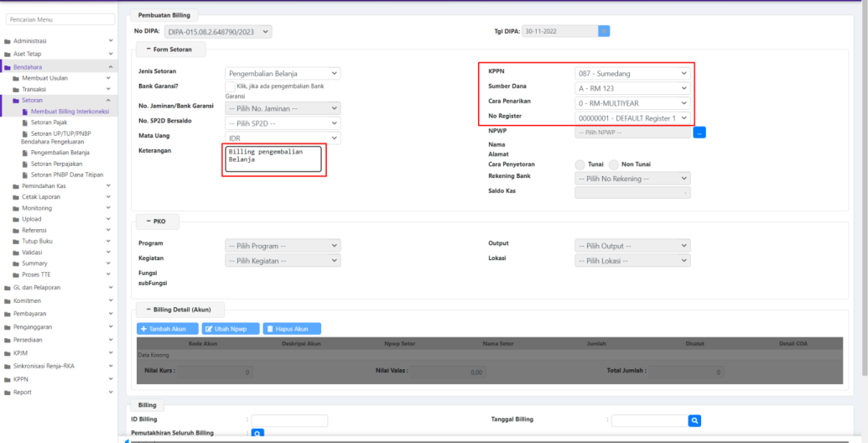Screen dimensions: 868x443
Task: Expand the Mata Uang IDR dropdown
Action: 283,138
